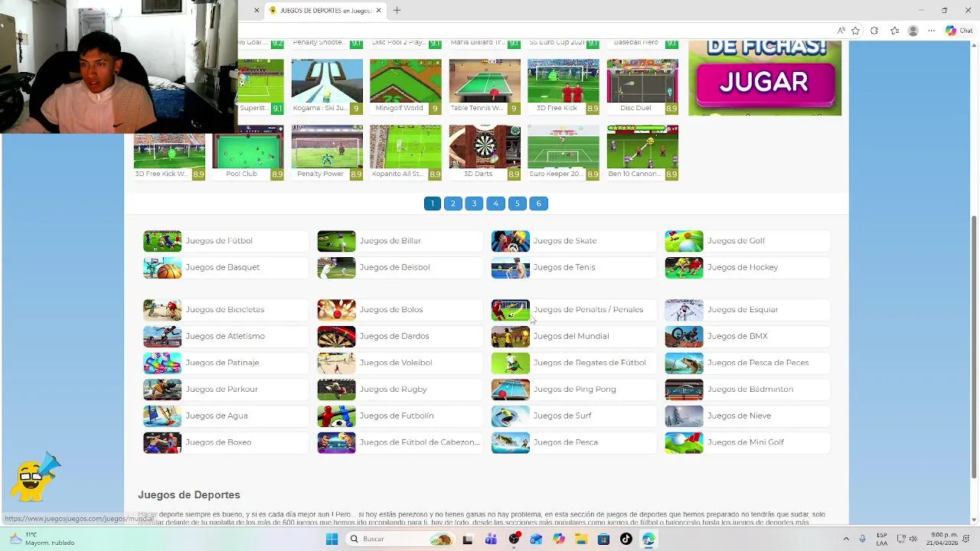Open Windows Start menu

tap(332, 539)
